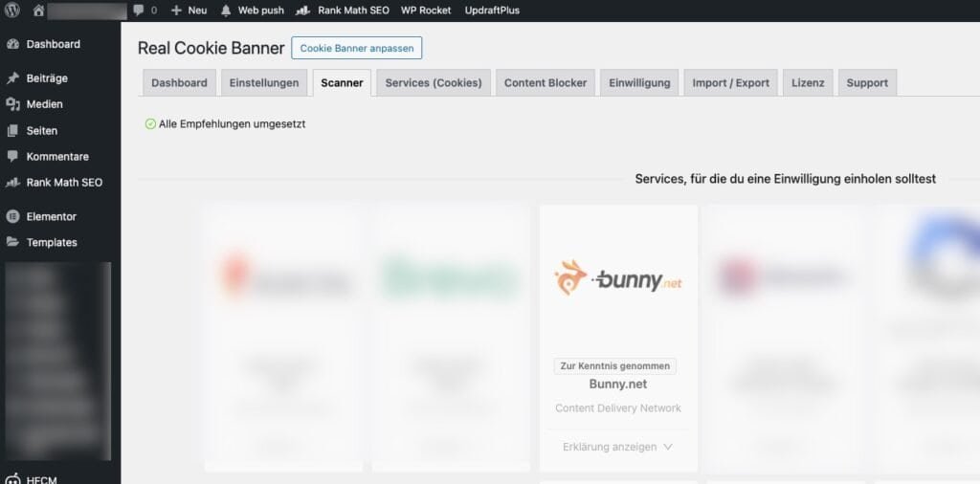This screenshot has height=484, width=980.
Task: Open the site home icon
Action: [39, 11]
